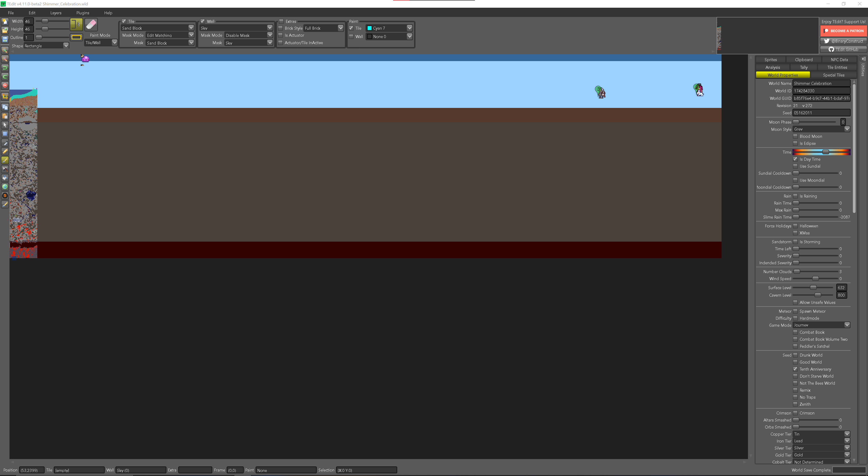Enable the Blood Moon checkbox
The image size is (868, 476).
(x=795, y=136)
